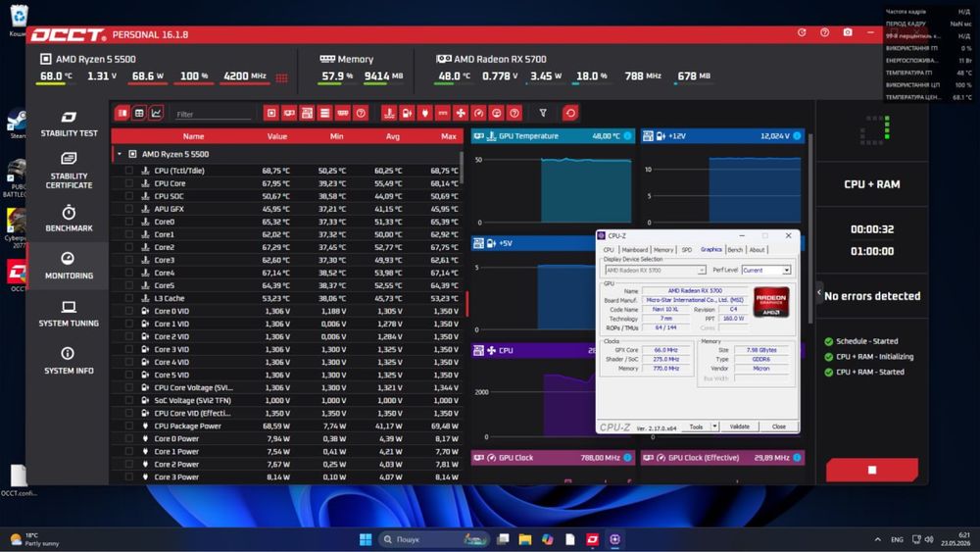Tick the Core 2 Power row checkbox
The height and width of the screenshot is (552, 980).
click(128, 464)
